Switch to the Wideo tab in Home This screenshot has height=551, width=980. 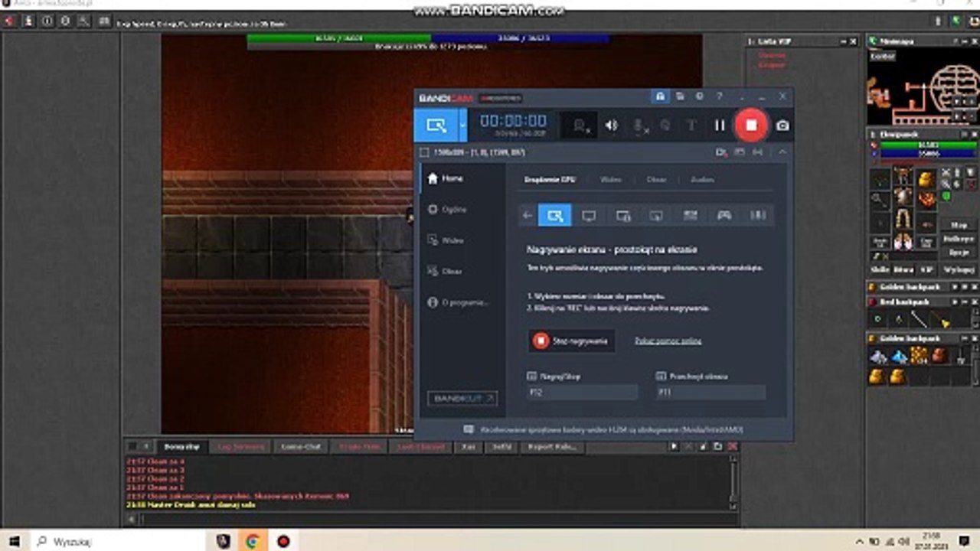611,180
